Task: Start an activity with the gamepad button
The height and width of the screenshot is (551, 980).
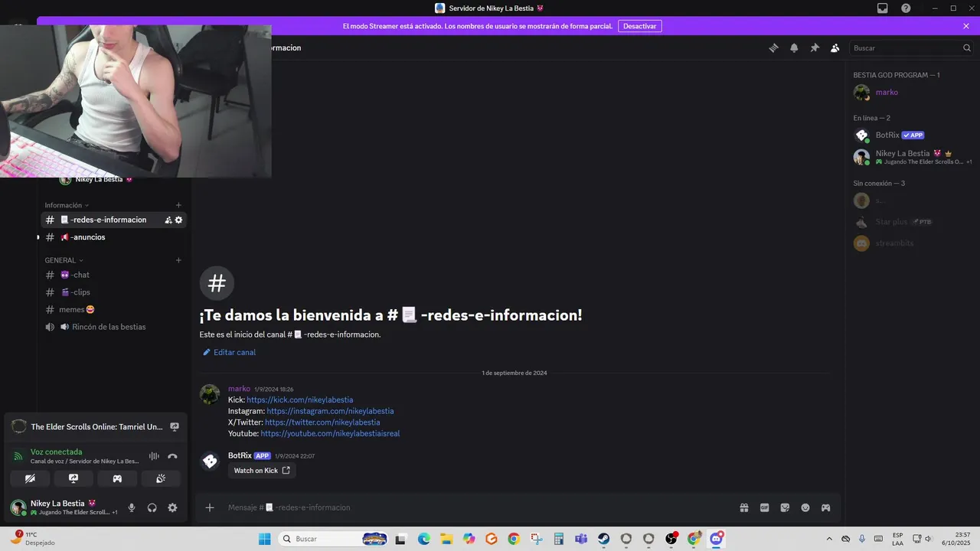Action: (x=117, y=478)
